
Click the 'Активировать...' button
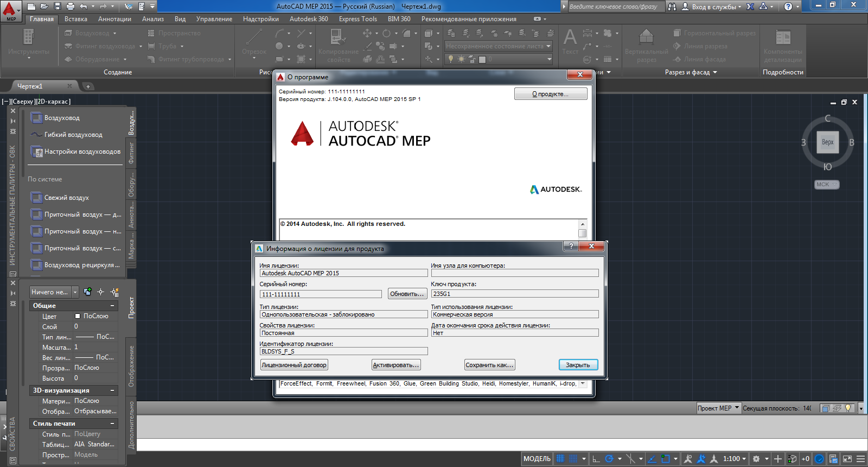coord(396,365)
